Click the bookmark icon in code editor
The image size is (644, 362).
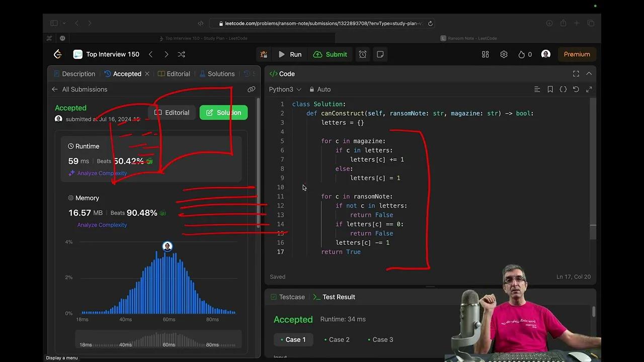(550, 89)
